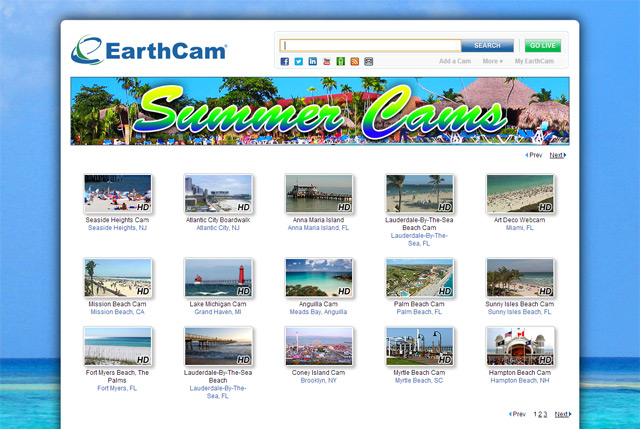The image size is (640, 429).
Task: Open Coney Island Cam thumbnail
Action: 319,346
